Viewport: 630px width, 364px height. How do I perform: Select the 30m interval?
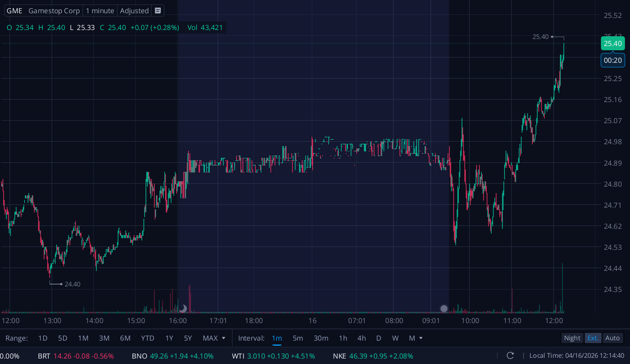(321, 338)
